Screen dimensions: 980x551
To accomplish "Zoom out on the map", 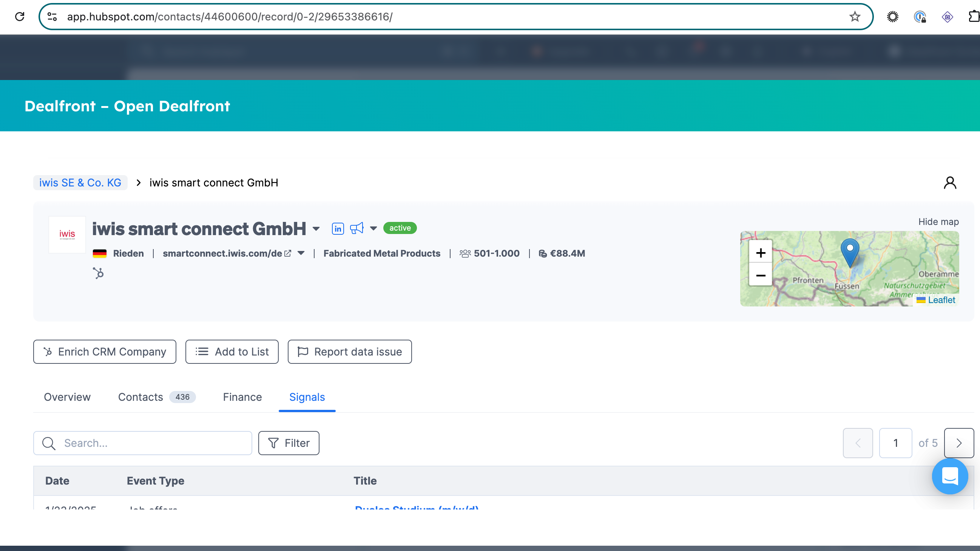I will [760, 275].
